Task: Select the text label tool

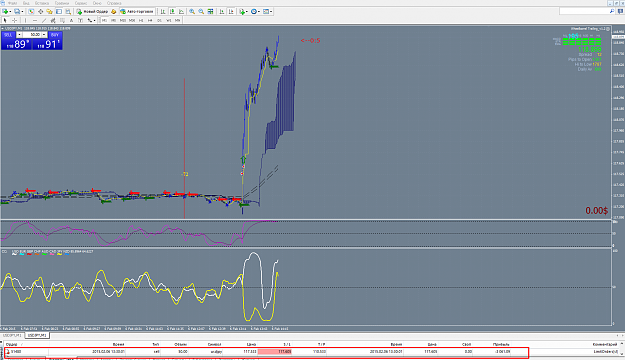Action: coord(81,20)
